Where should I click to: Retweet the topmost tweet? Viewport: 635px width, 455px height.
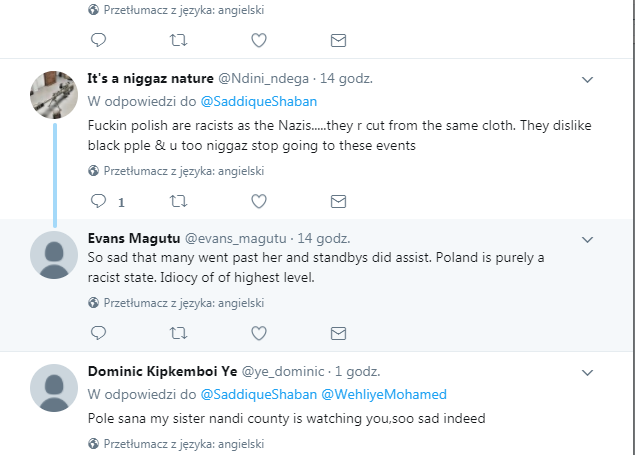pyautogui.click(x=178, y=40)
